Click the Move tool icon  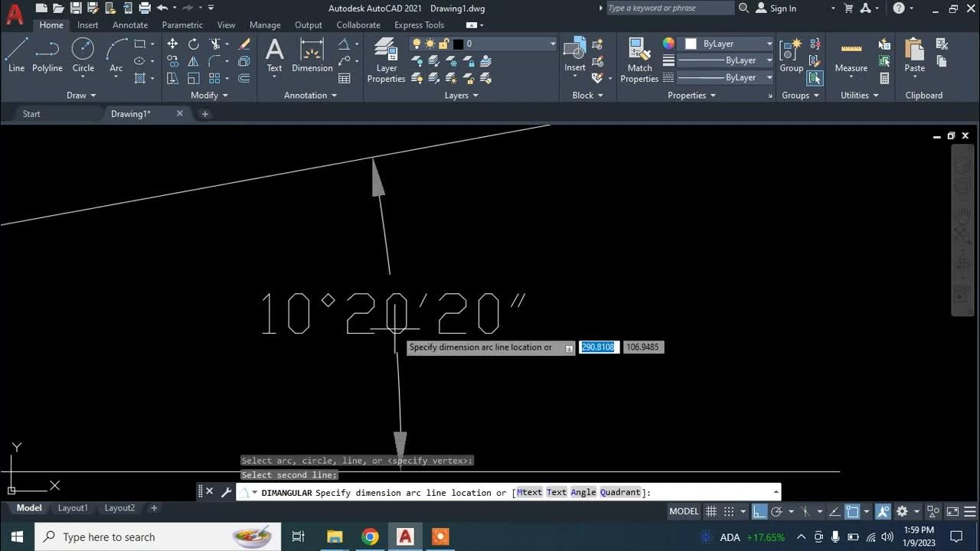coord(172,44)
